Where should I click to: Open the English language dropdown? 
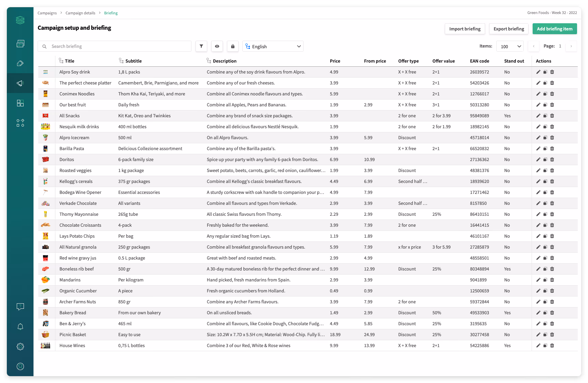(x=273, y=46)
